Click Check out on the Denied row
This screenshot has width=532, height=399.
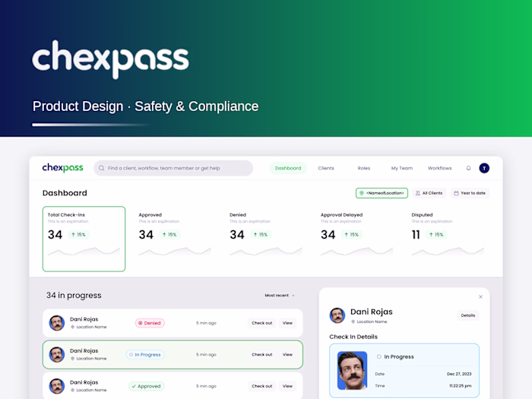coord(262,323)
